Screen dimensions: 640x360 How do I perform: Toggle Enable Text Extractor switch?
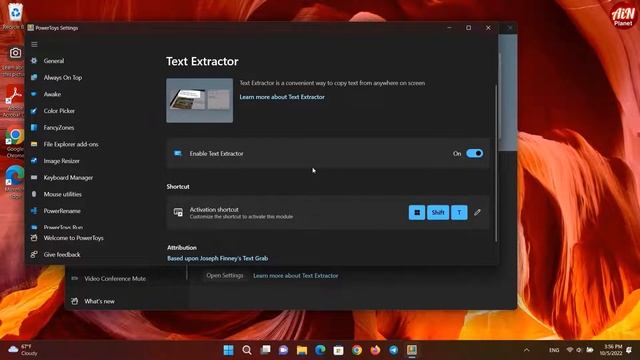click(x=475, y=153)
